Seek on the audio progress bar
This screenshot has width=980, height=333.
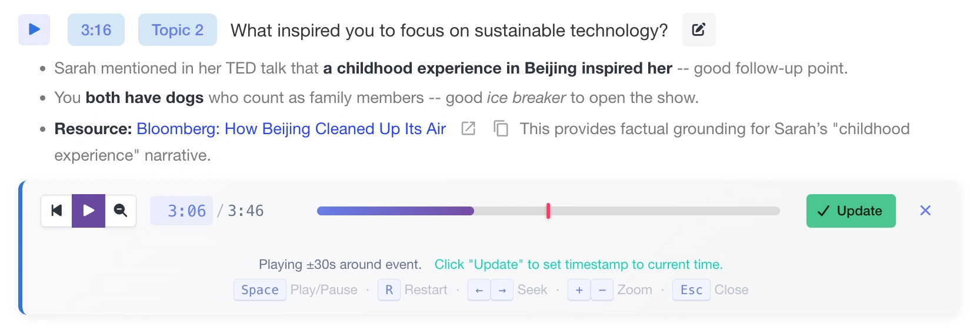pos(647,211)
